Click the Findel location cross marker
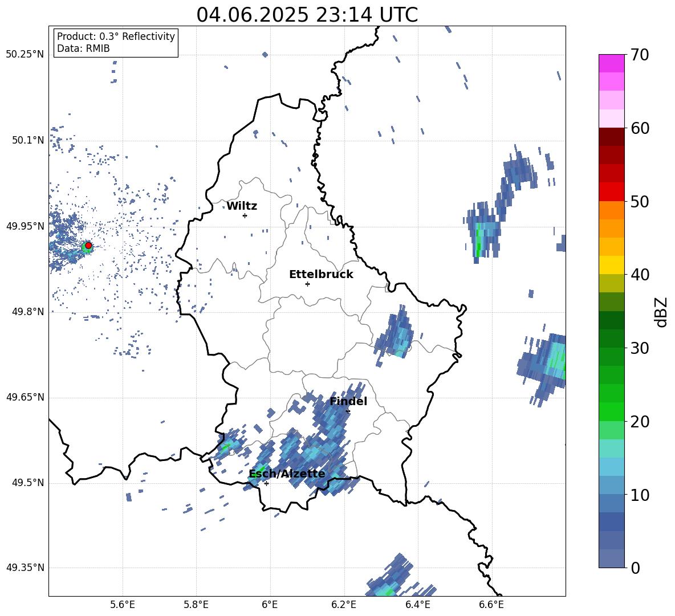This screenshot has width=675, height=616. 348,411
